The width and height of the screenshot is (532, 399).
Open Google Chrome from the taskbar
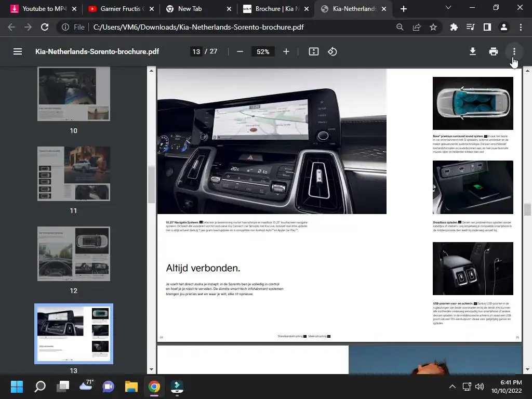(x=154, y=387)
